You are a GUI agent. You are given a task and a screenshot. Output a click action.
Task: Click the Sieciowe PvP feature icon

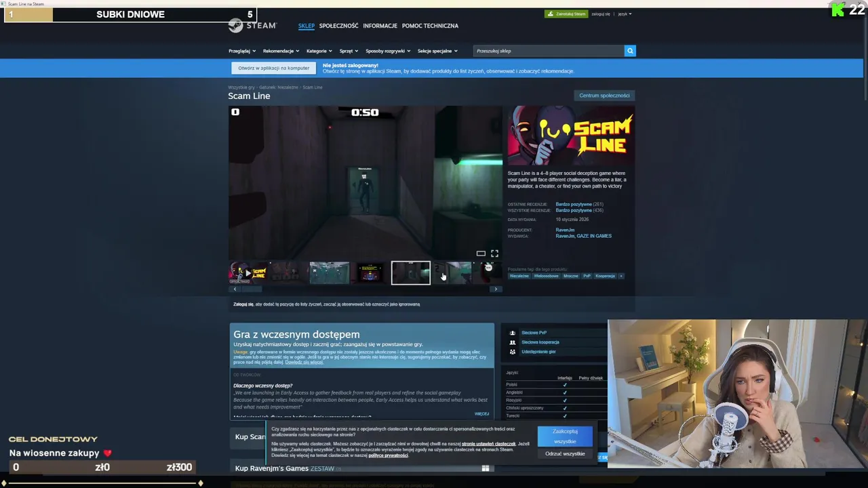click(513, 333)
